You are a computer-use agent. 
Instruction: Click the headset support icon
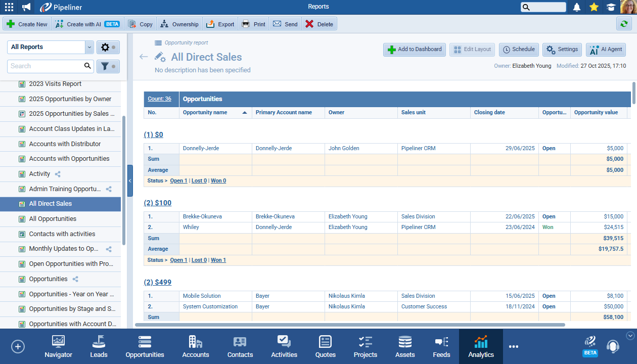point(613,346)
